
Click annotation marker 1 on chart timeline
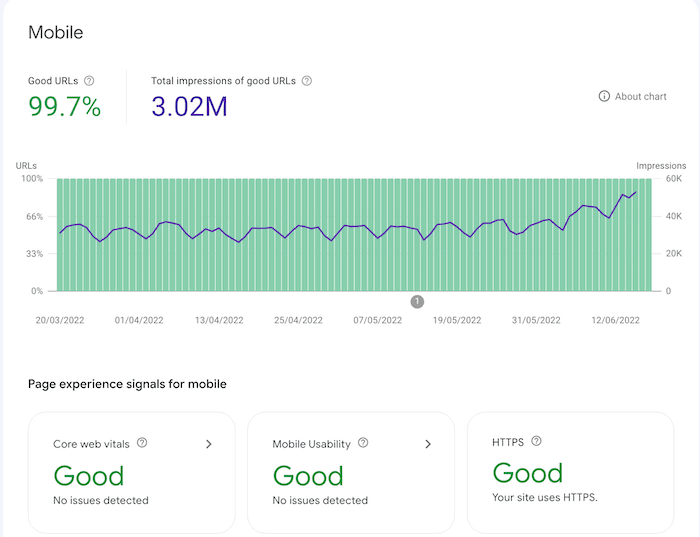tap(417, 301)
